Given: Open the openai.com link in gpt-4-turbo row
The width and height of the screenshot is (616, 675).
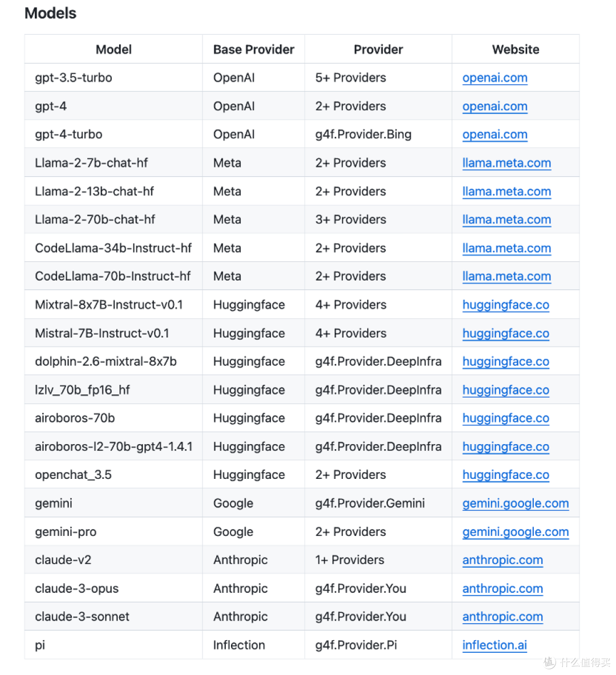Looking at the screenshot, I should [495, 135].
